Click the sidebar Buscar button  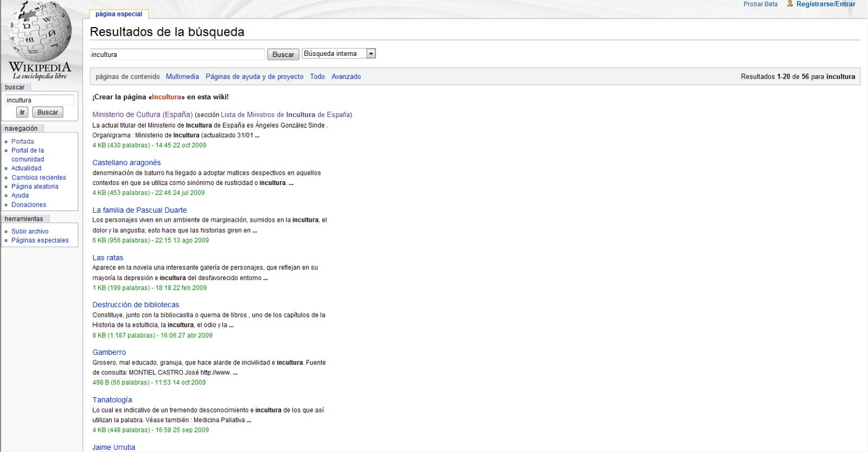[x=48, y=112]
